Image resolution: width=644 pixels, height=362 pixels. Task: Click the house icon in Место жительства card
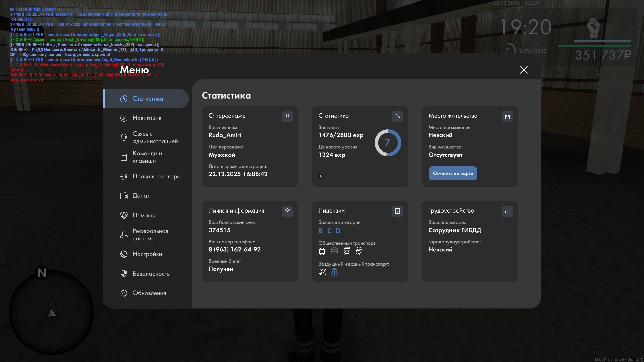[507, 116]
